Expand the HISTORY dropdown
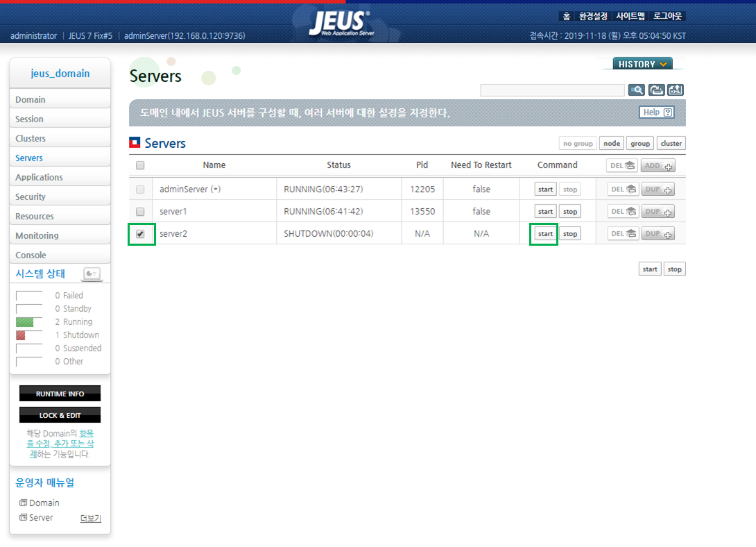This screenshot has width=756, height=547. tap(642, 64)
